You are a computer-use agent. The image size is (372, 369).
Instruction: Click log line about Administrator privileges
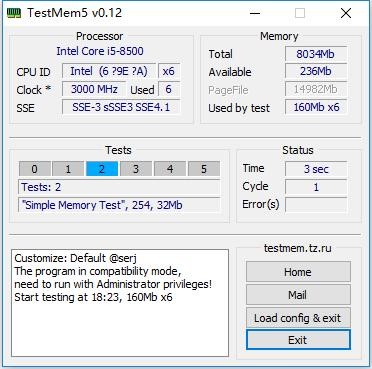113,284
